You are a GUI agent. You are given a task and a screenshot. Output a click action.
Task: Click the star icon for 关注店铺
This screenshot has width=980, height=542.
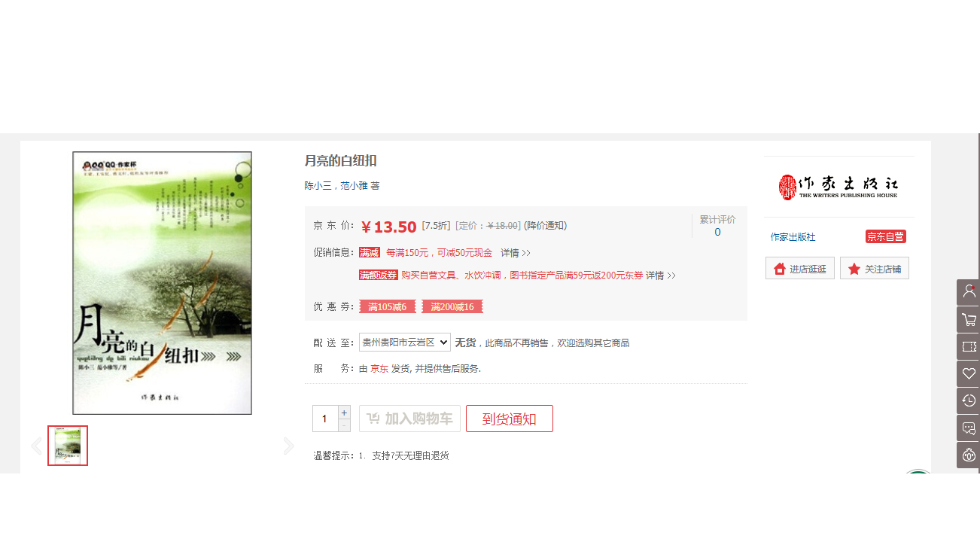click(x=854, y=269)
